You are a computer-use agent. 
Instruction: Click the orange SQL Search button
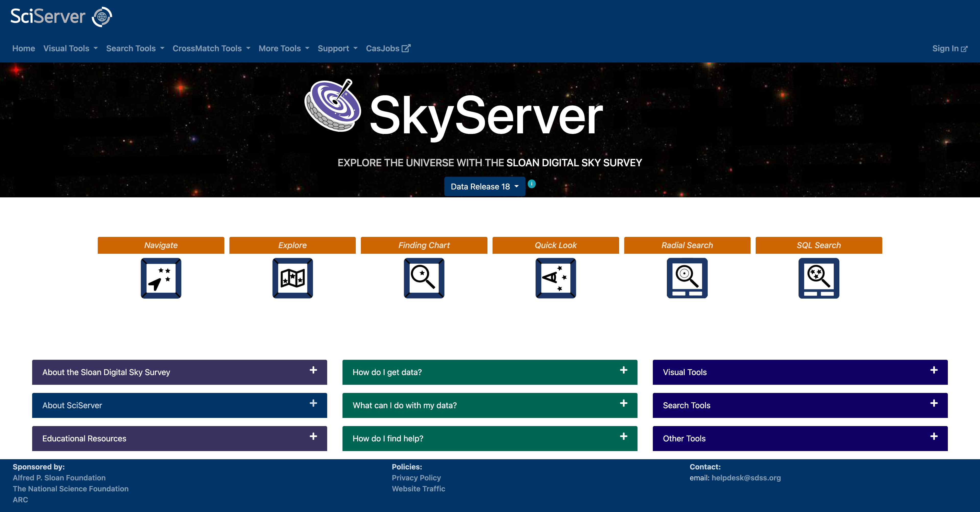[x=819, y=245]
